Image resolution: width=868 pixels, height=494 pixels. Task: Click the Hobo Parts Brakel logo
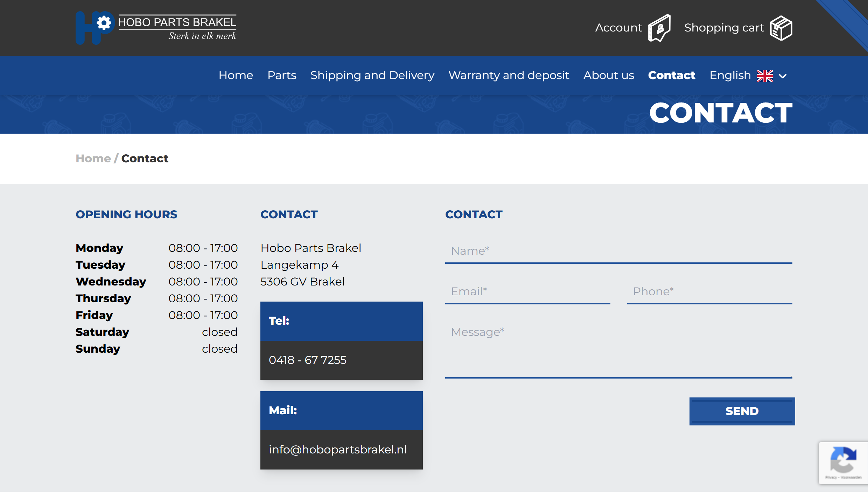(x=156, y=28)
